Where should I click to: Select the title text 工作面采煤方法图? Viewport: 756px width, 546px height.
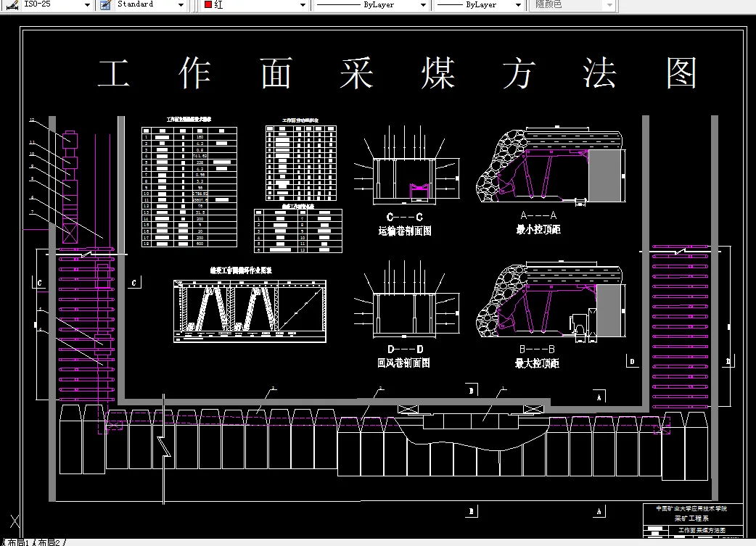[399, 73]
